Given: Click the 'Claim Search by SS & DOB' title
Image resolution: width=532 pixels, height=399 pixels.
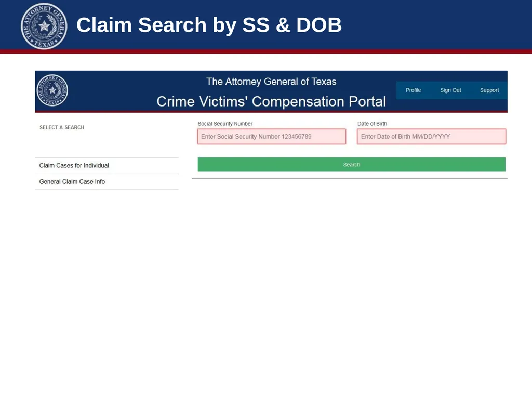Looking at the screenshot, I should [209, 25].
